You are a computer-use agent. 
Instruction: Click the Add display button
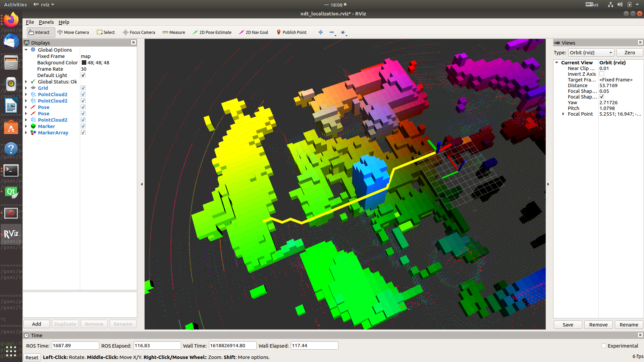[36, 324]
